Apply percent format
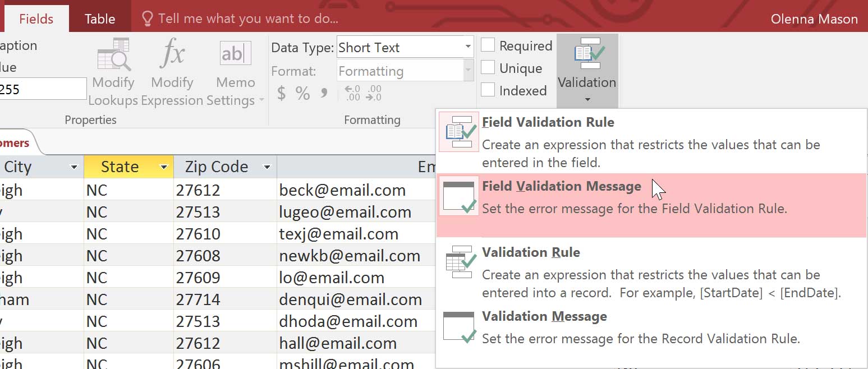868x369 pixels. 302,94
